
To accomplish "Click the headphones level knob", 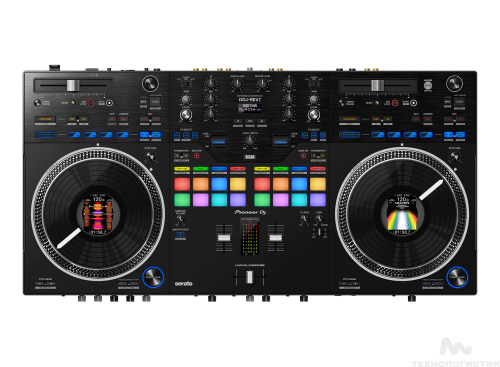I will click(304, 220).
